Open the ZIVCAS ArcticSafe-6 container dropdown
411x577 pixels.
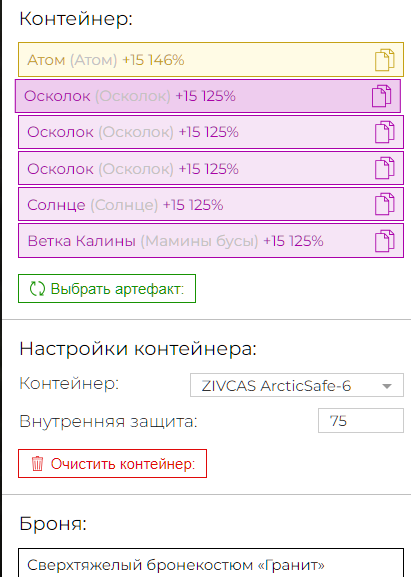297,385
